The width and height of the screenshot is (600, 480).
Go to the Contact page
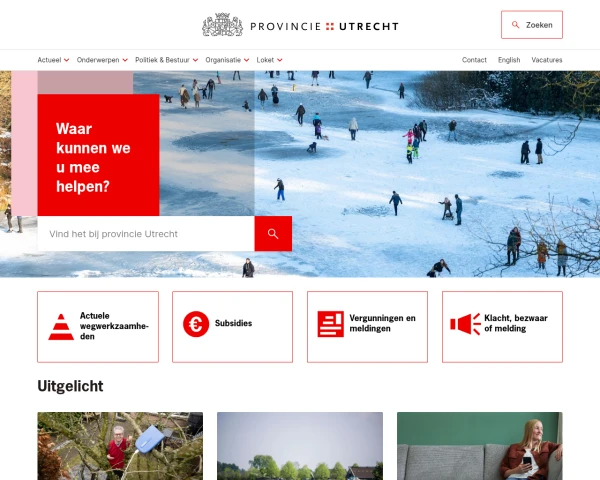[474, 60]
